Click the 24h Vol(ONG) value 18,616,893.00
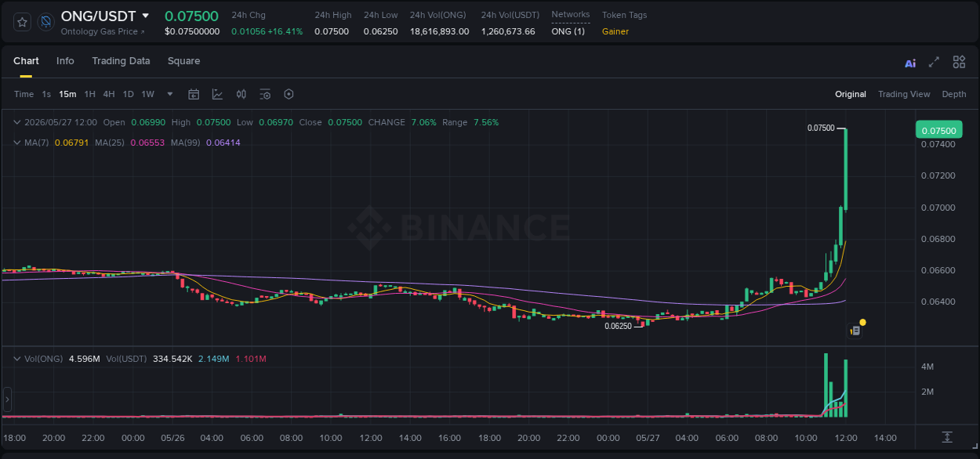This screenshot has width=980, height=459. tap(439, 31)
